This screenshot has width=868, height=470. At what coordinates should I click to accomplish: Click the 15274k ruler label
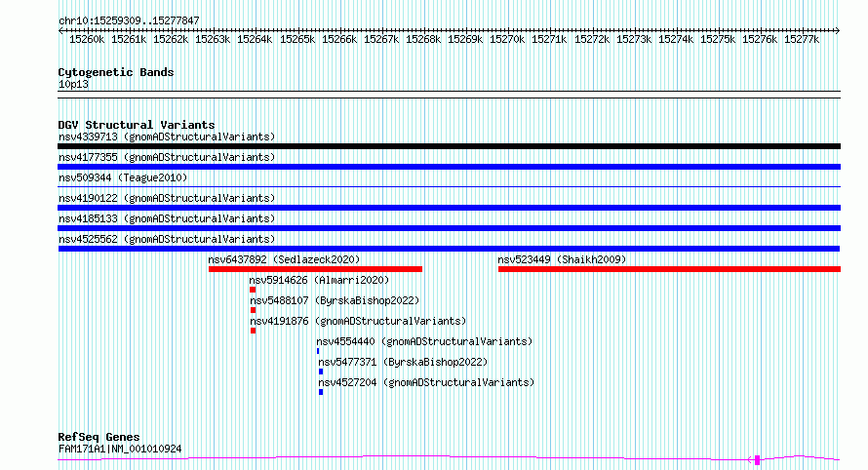point(676,40)
